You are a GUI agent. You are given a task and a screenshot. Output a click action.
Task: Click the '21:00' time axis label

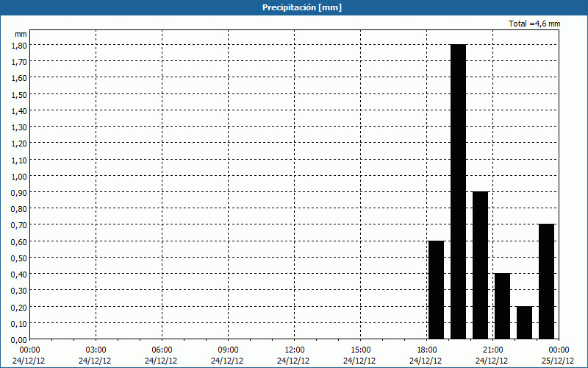click(x=492, y=350)
